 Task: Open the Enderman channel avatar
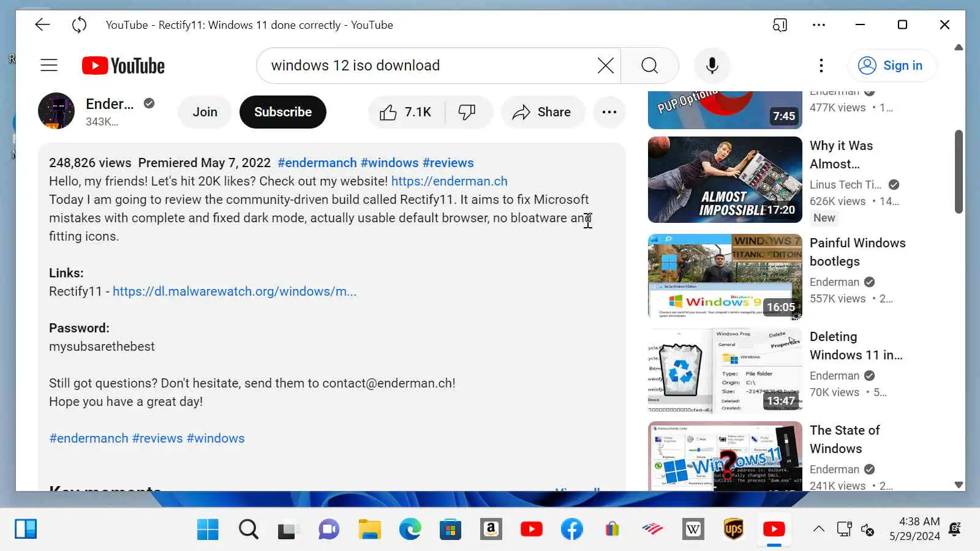pyautogui.click(x=56, y=111)
